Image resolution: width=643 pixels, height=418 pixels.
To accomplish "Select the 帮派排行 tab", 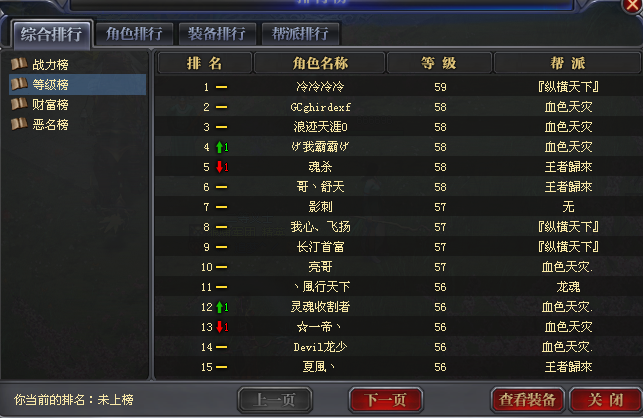I will click(x=300, y=34).
